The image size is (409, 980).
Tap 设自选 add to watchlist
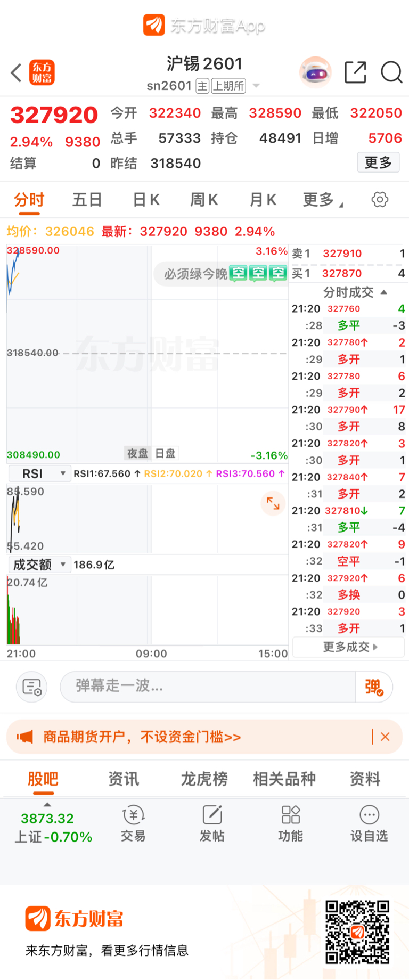pos(369,823)
